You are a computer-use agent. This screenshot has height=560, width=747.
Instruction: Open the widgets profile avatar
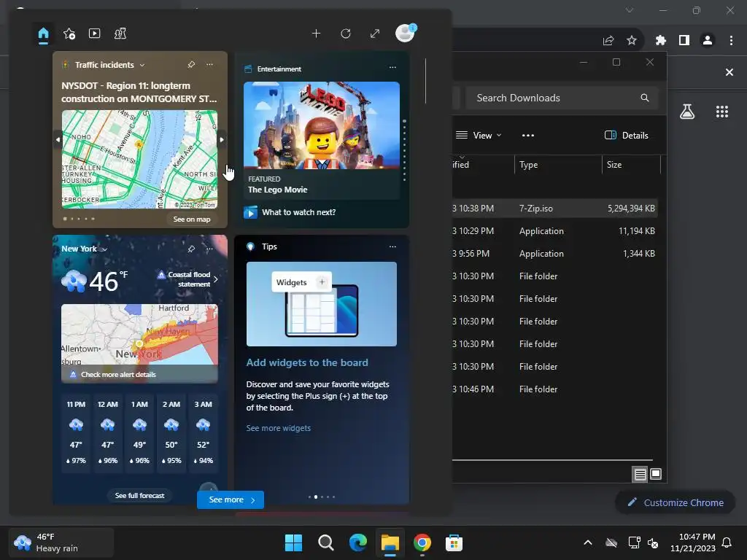(406, 33)
